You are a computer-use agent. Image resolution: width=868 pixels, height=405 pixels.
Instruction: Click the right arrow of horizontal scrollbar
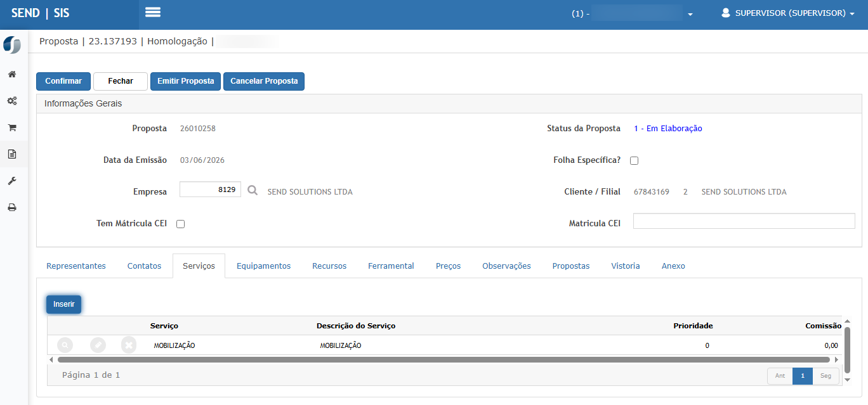(837, 359)
